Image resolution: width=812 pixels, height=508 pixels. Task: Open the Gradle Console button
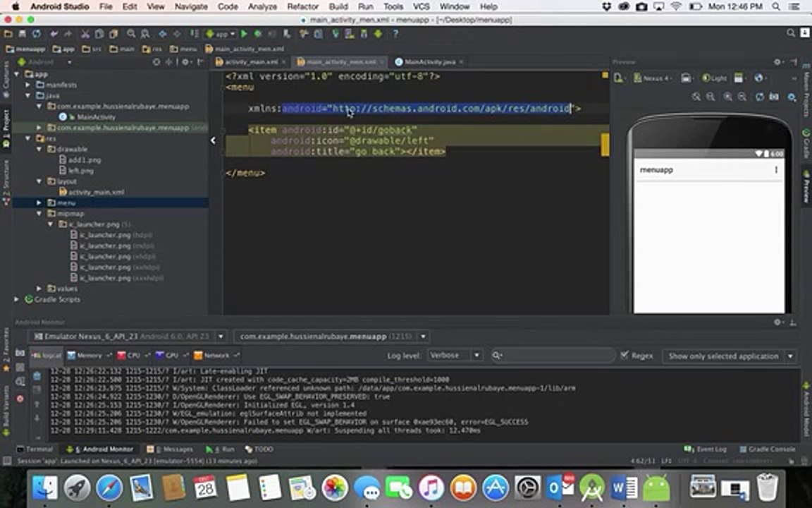pyautogui.click(x=766, y=449)
